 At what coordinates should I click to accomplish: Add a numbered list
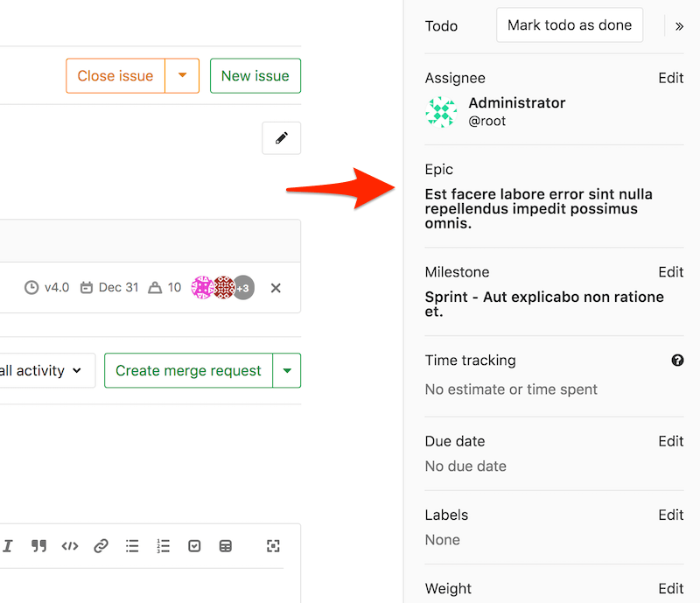[163, 545]
